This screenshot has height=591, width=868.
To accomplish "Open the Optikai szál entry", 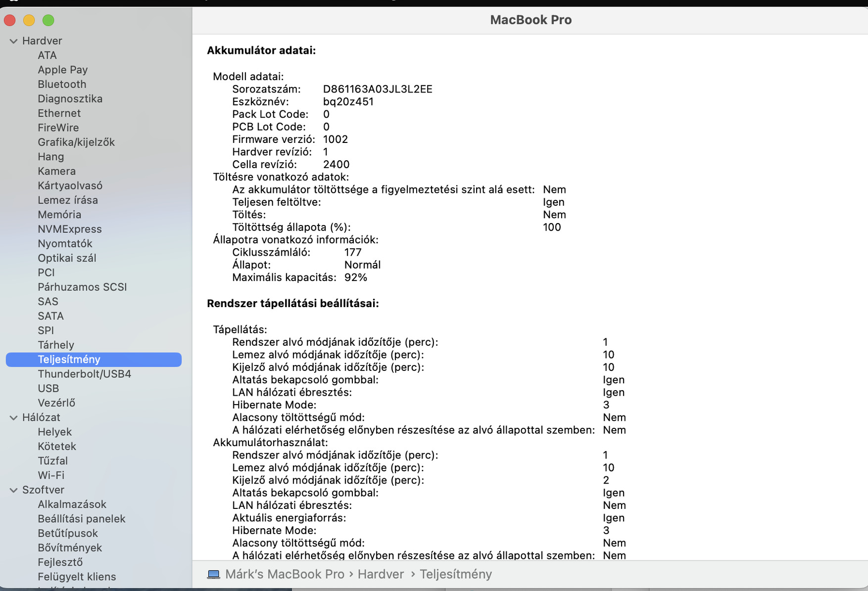I will [x=67, y=258].
